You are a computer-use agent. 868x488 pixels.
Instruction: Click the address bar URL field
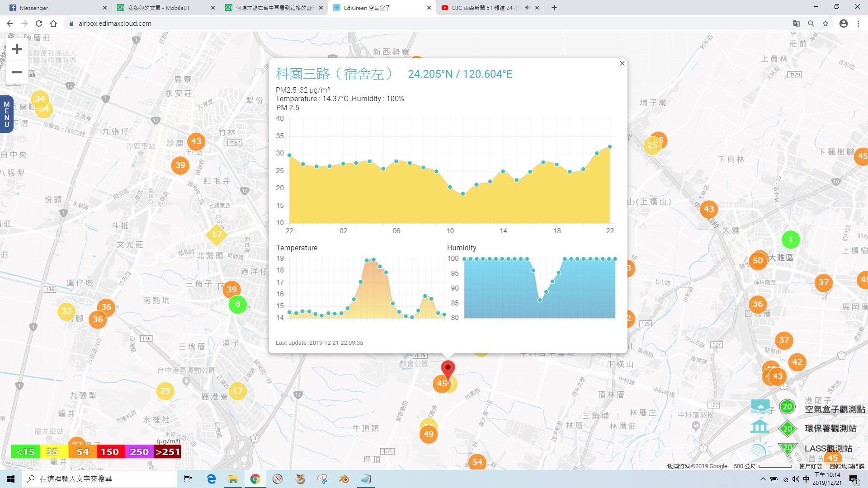coord(425,23)
